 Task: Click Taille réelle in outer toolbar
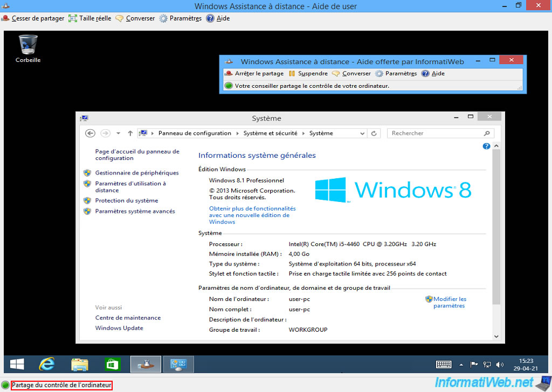coord(90,18)
